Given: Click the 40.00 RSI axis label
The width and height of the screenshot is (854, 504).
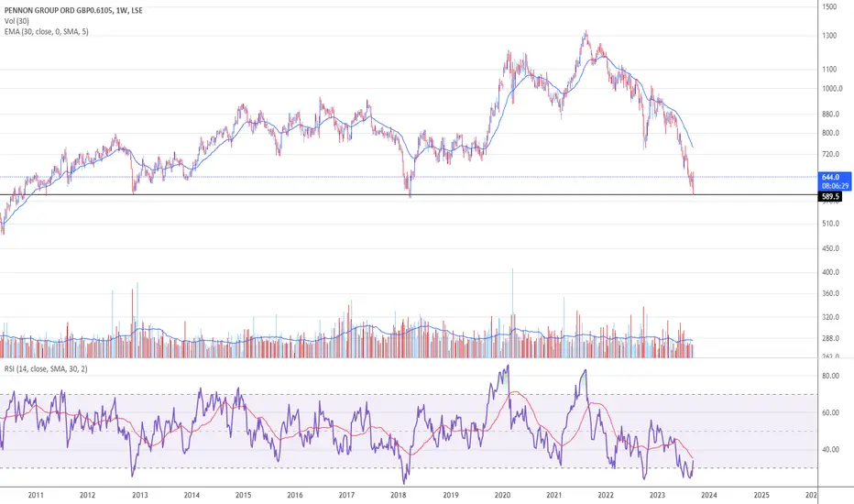Looking at the screenshot, I should (830, 450).
